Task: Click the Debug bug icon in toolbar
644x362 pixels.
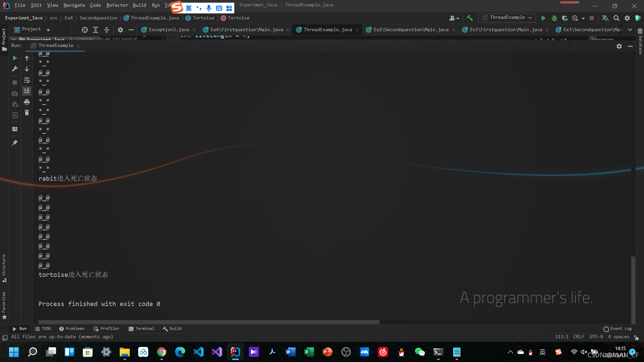Action: pyautogui.click(x=554, y=18)
